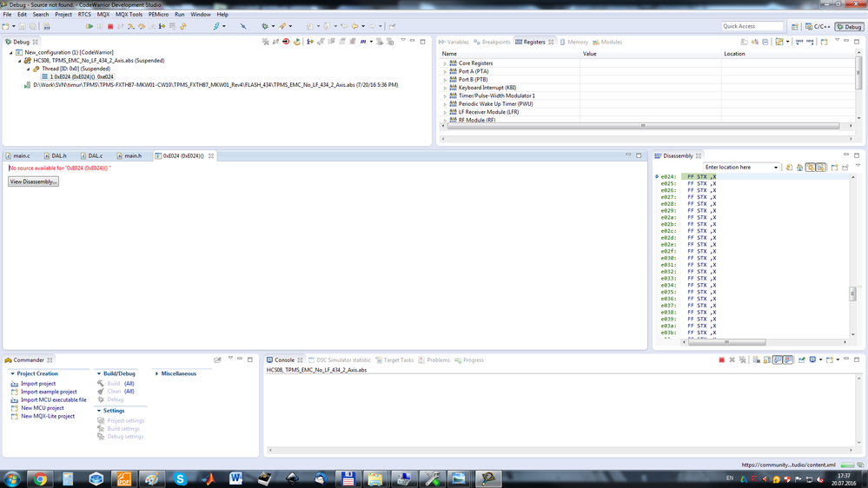This screenshot has width=868, height=488.
Task: Toggle Show Source option in Disassembly view
Action: pos(821,167)
